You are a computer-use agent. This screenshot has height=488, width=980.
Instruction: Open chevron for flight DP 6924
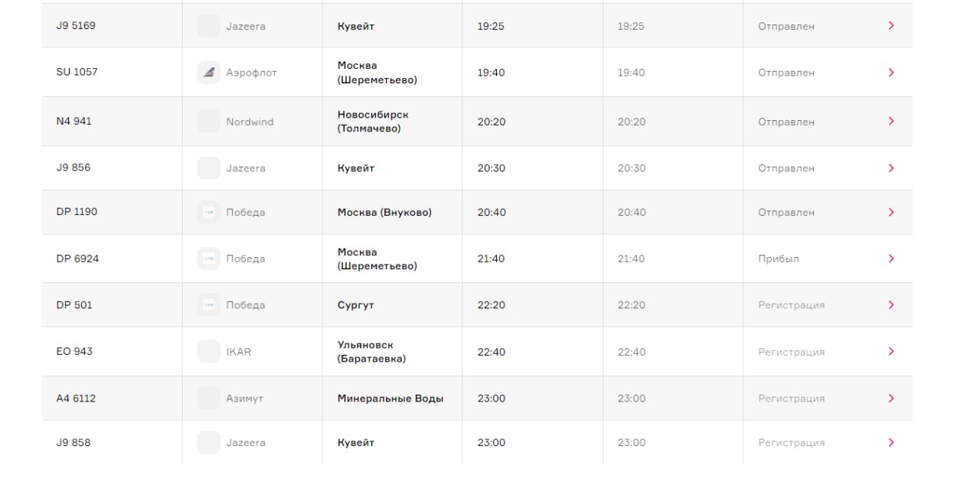tap(891, 259)
